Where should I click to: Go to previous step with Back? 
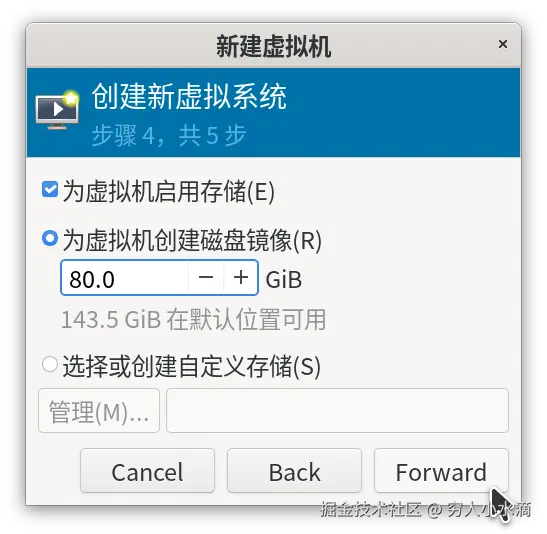pos(294,471)
